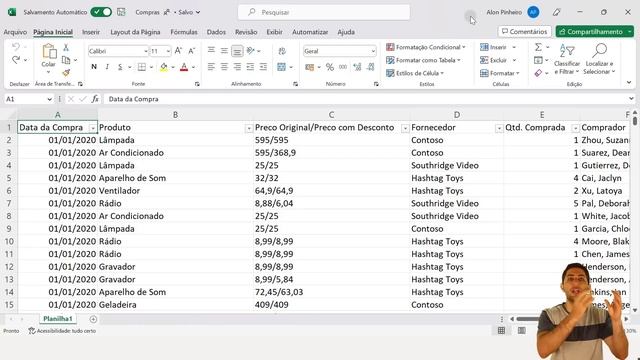640x360 pixels.
Task: Switch to the Dados tab
Action: [x=216, y=32]
